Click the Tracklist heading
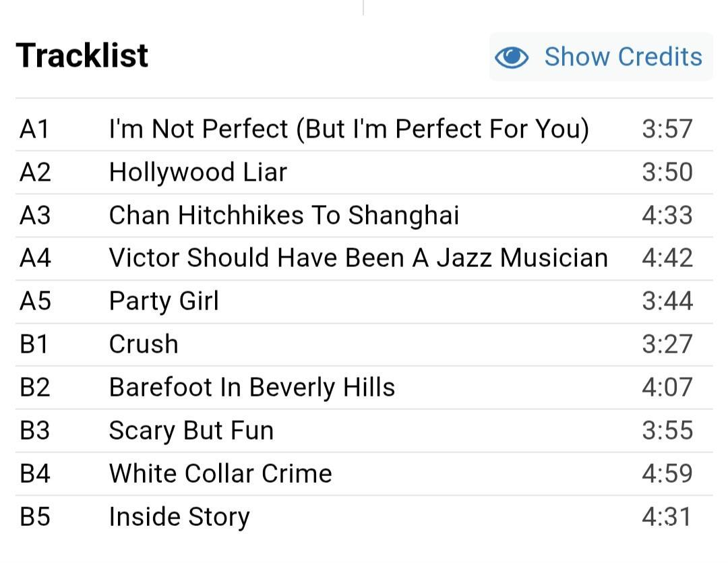Viewport: 728px width, 563px height. pos(82,55)
